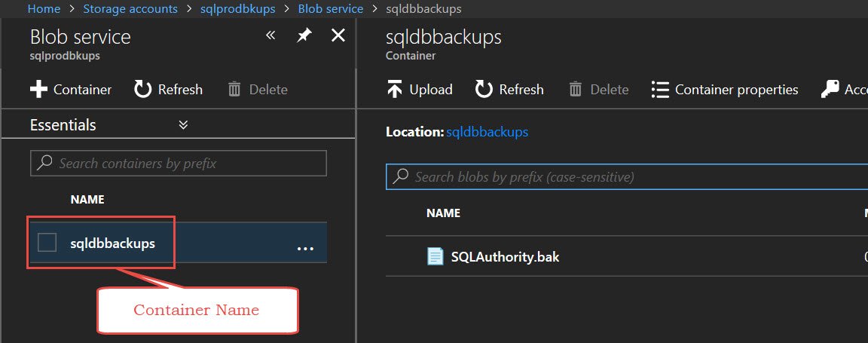
Task: Expand the Essentials section chevron
Action: tap(184, 125)
